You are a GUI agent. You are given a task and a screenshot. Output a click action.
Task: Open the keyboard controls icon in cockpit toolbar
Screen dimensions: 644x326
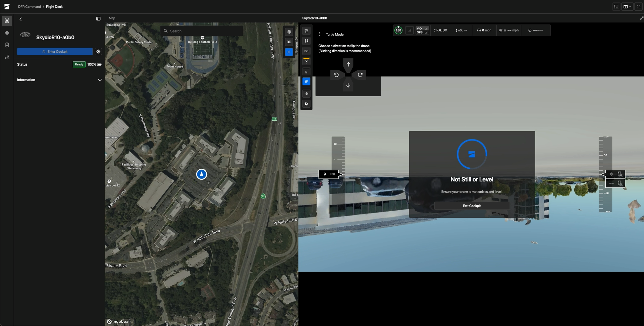tap(306, 51)
